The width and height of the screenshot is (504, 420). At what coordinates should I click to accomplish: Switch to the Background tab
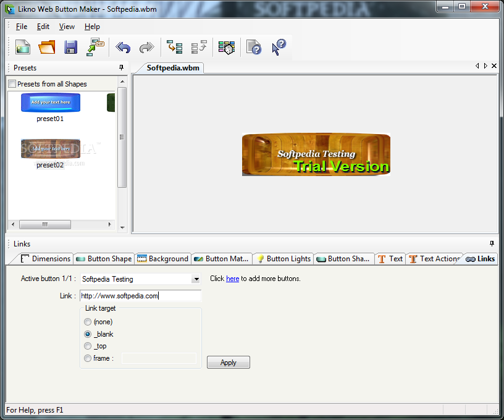[x=162, y=259]
